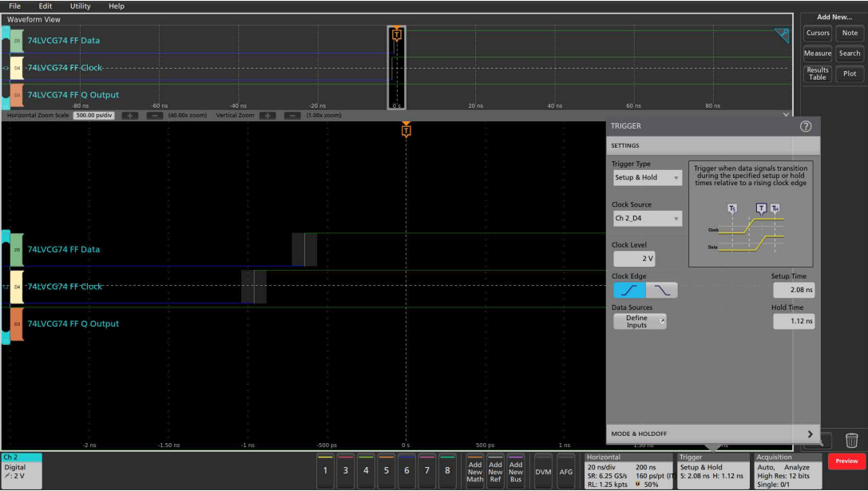This screenshot has height=491, width=868.
Task: Expand the Mode & Holdoff section
Action: 712,434
